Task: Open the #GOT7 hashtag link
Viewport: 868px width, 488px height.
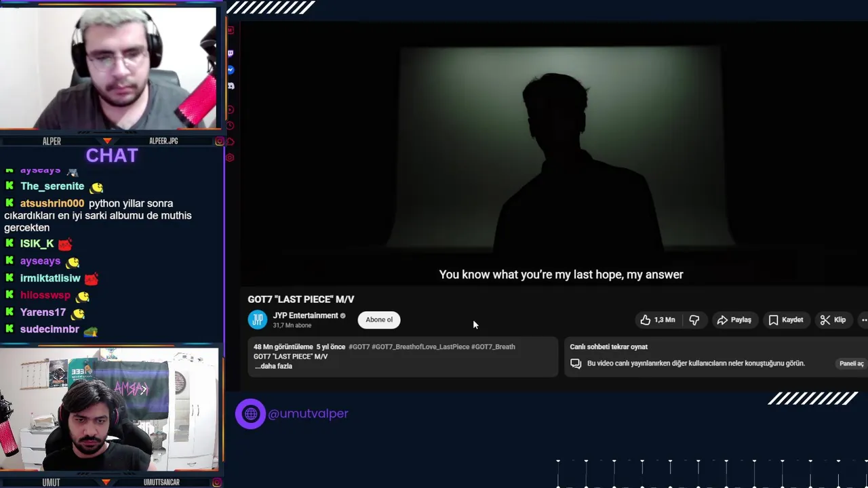Action: point(359,346)
